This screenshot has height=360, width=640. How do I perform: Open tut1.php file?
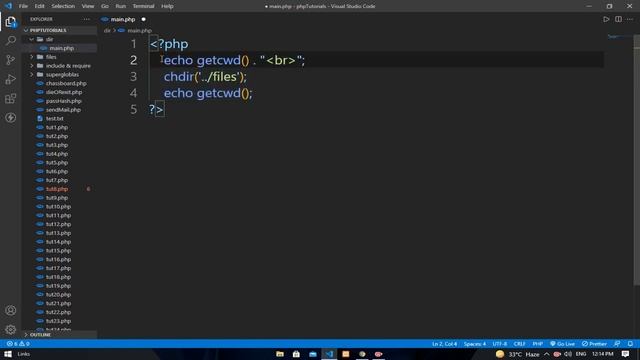[x=57, y=127]
